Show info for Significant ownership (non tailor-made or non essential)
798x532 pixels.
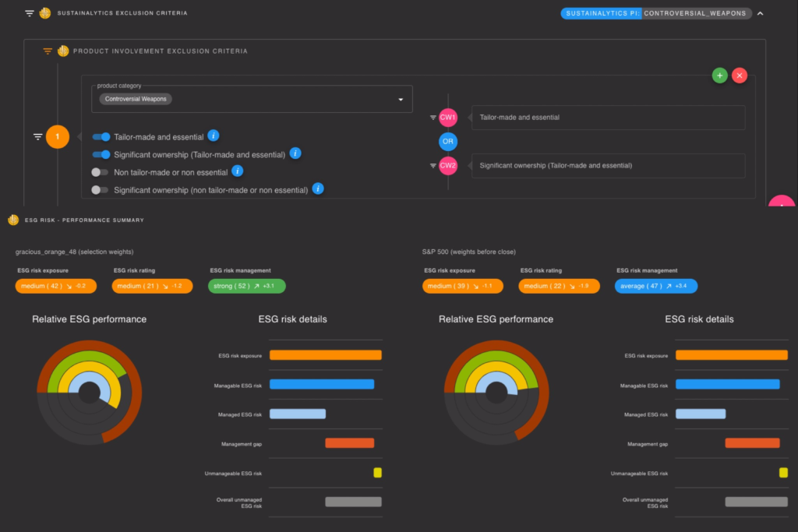pos(318,189)
